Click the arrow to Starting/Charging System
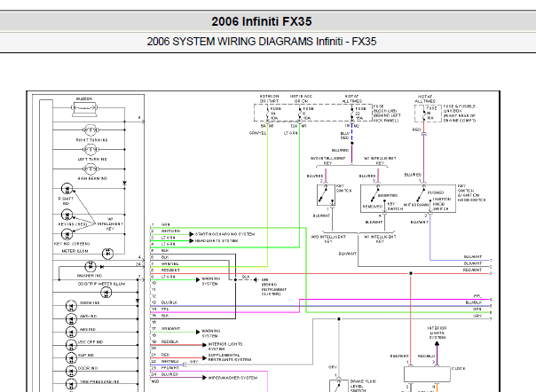 (x=192, y=234)
